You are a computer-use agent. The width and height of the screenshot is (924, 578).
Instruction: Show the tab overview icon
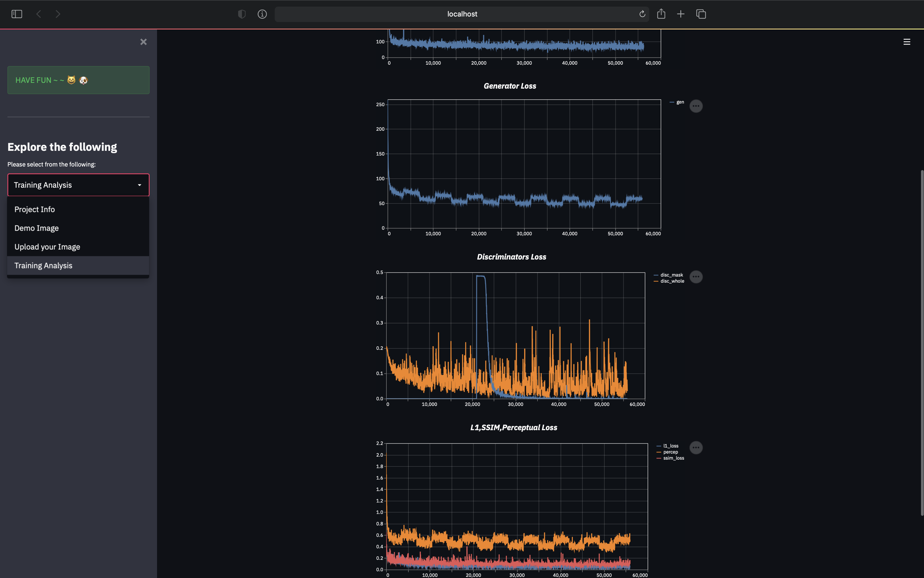(701, 14)
